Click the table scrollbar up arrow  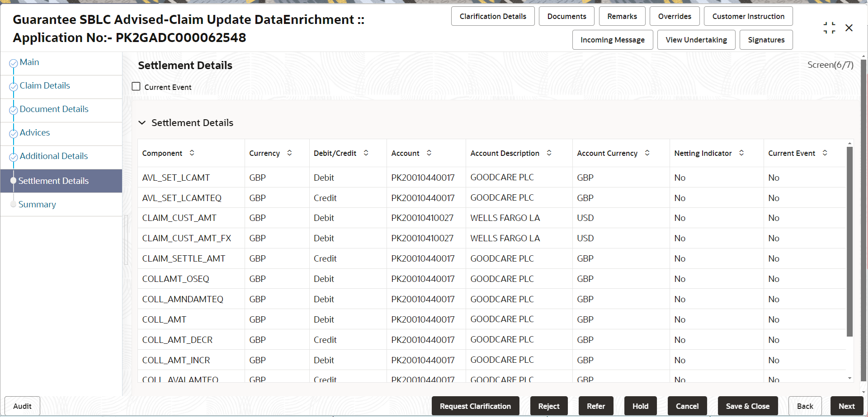click(x=850, y=143)
